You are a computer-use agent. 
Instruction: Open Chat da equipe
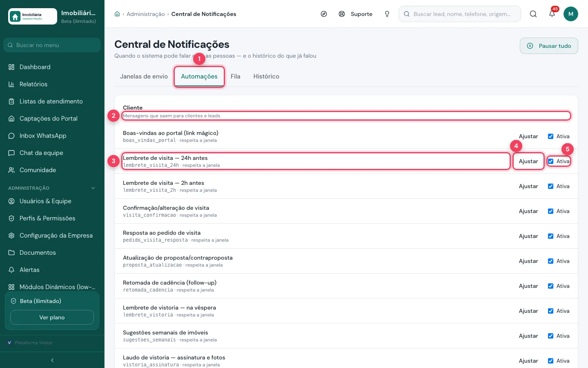[52, 153]
